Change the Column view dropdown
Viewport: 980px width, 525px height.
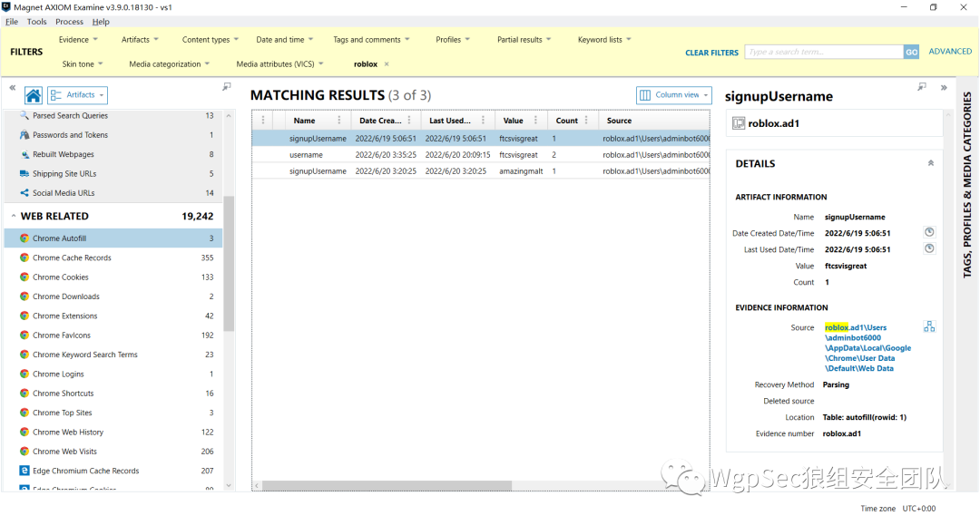pyautogui.click(x=673, y=95)
